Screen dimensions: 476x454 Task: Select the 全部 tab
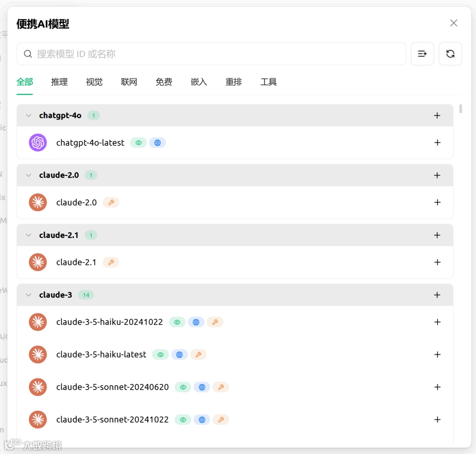coord(25,82)
